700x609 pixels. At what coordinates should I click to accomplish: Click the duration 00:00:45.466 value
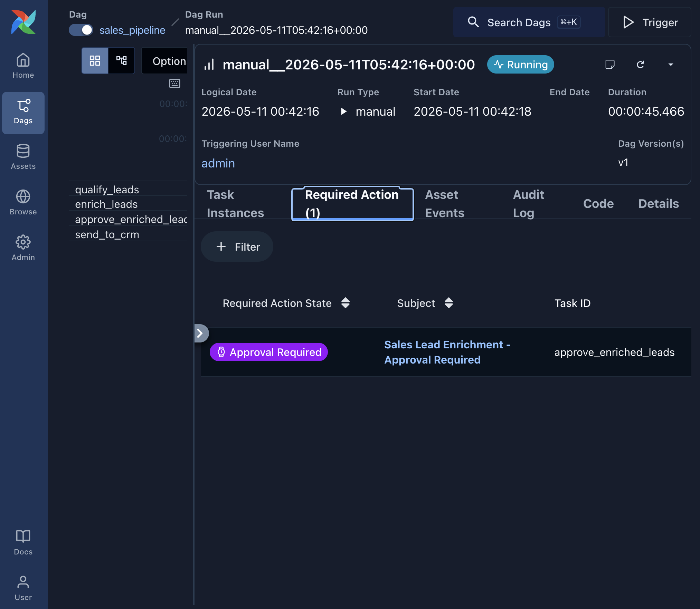[x=646, y=112]
